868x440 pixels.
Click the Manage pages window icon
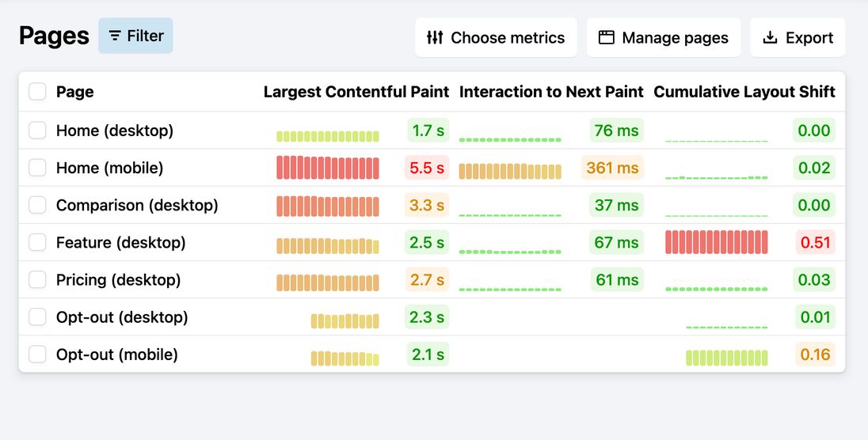(607, 37)
